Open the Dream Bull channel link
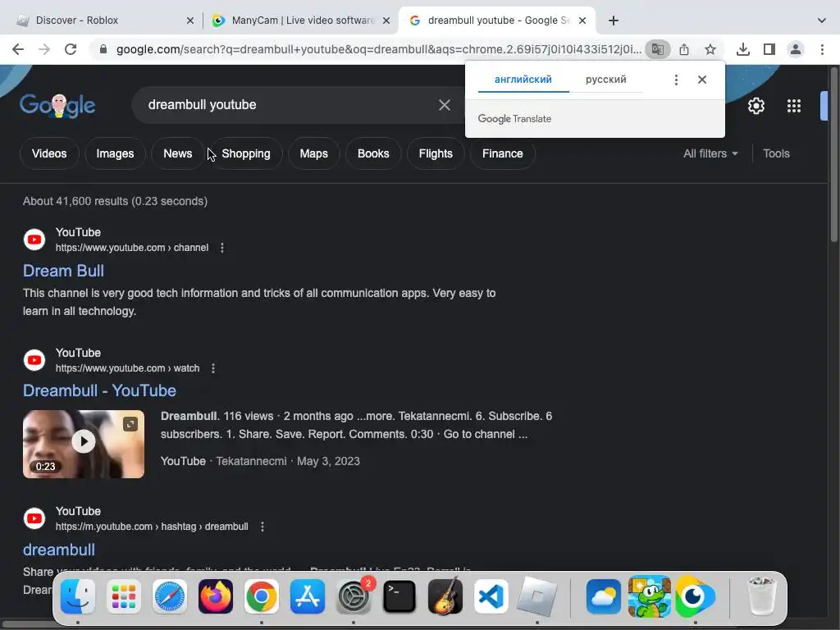The image size is (840, 630). pos(63,271)
